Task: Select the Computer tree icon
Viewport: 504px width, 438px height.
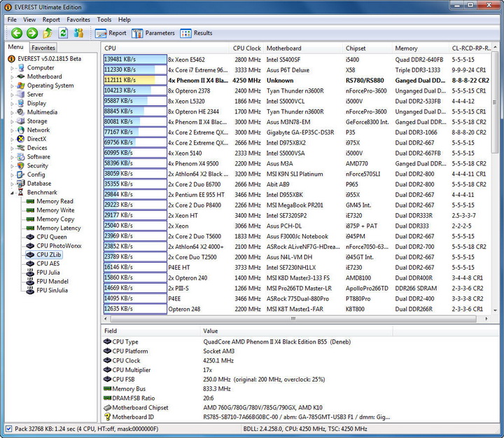Action: [21, 67]
